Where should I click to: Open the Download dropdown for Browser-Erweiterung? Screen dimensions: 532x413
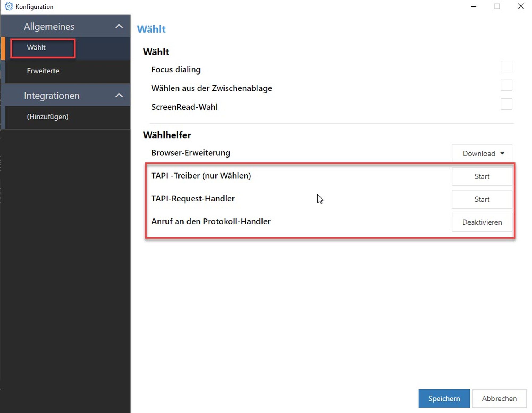[479, 154]
